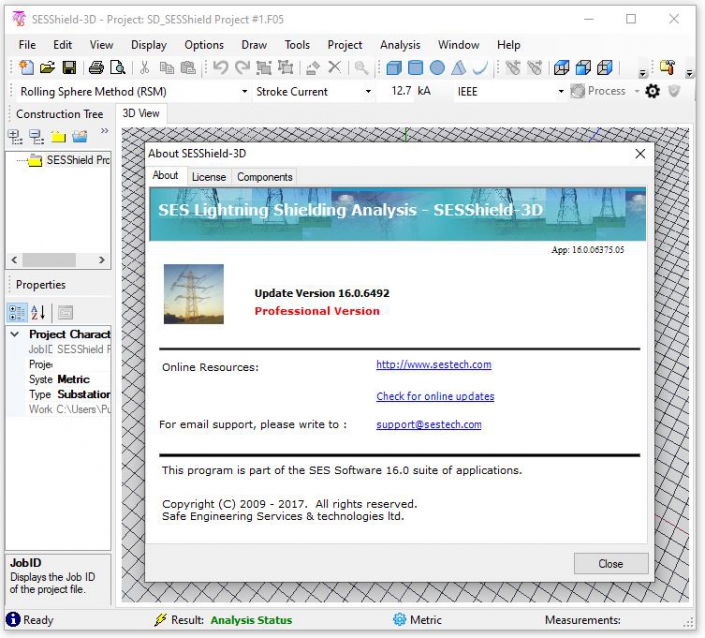
Task: Click the Zoom magnifier icon
Action: click(361, 67)
